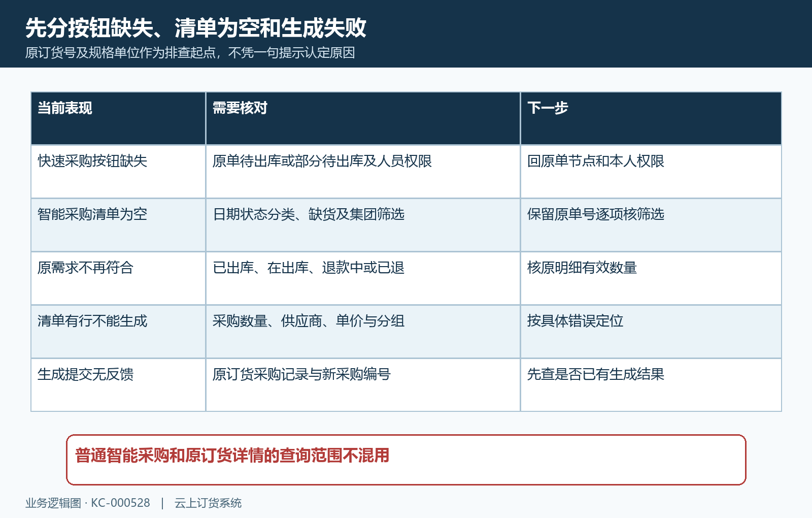Click the cell 已出库、在出库、退款中或已退
This screenshot has height=518, width=812.
tap(363, 278)
